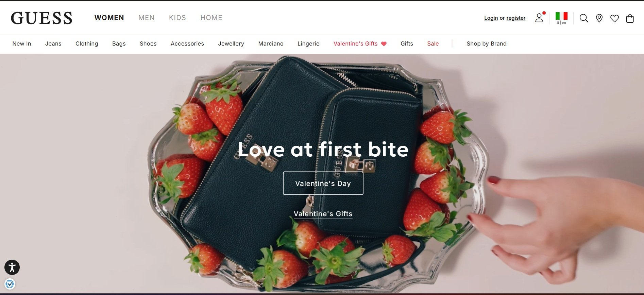Switch to the MEN section tab
Screen dimensions: 644x295
pyautogui.click(x=147, y=18)
